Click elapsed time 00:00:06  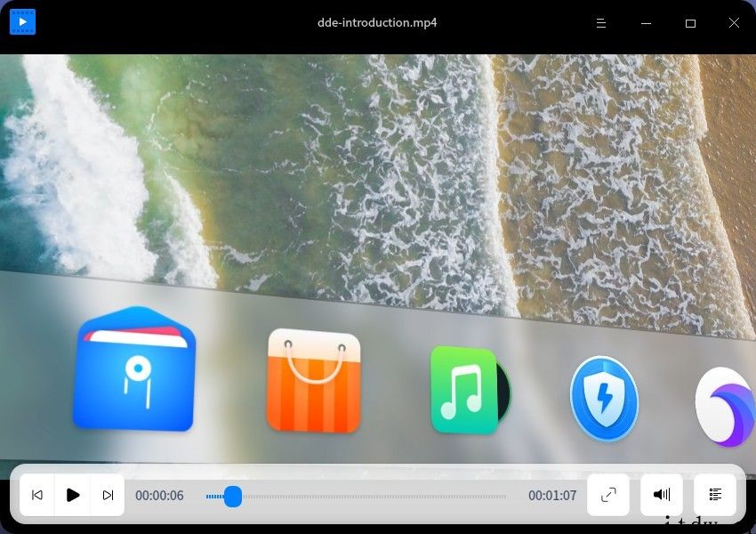159,496
